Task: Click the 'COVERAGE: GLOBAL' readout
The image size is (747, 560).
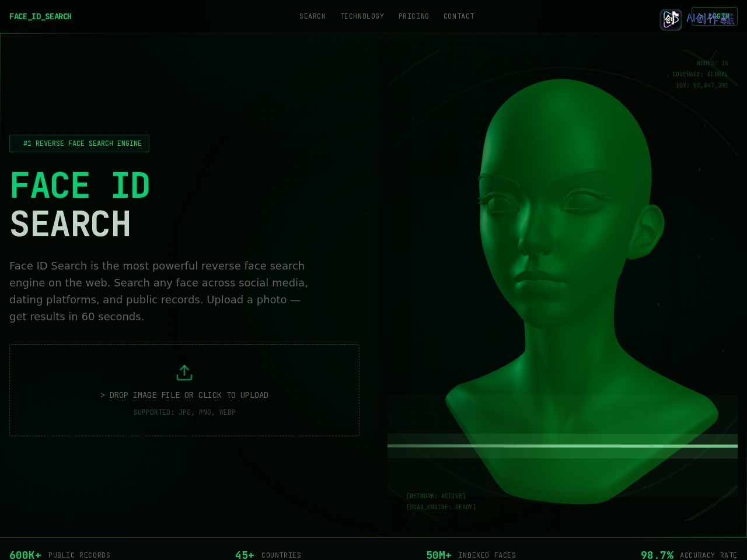Action: tap(700, 74)
